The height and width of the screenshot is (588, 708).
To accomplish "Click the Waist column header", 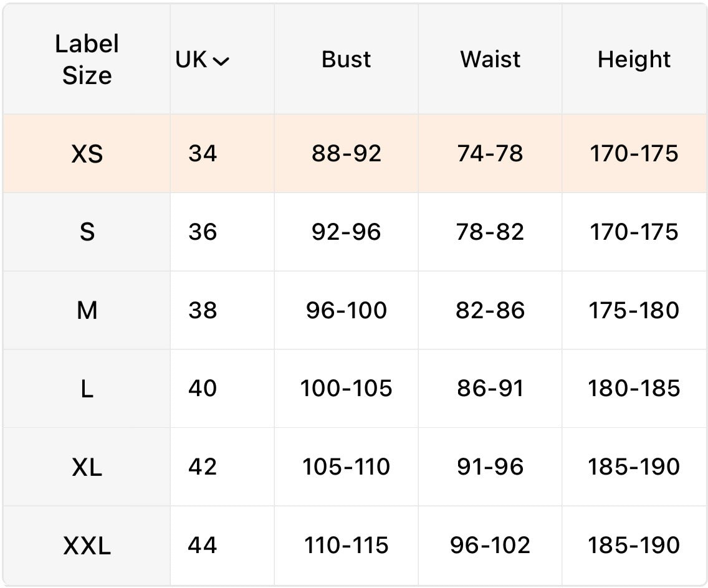I will pyautogui.click(x=490, y=60).
